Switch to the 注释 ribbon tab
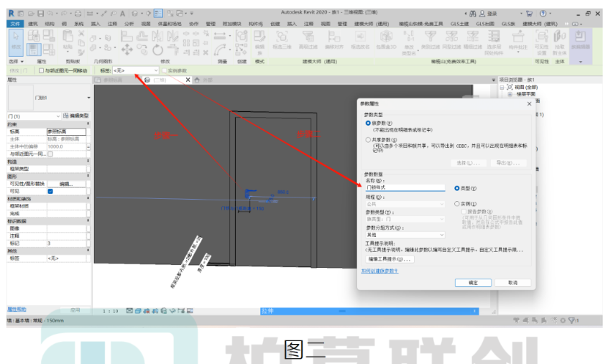This screenshot has height=364, width=608. click(x=112, y=24)
